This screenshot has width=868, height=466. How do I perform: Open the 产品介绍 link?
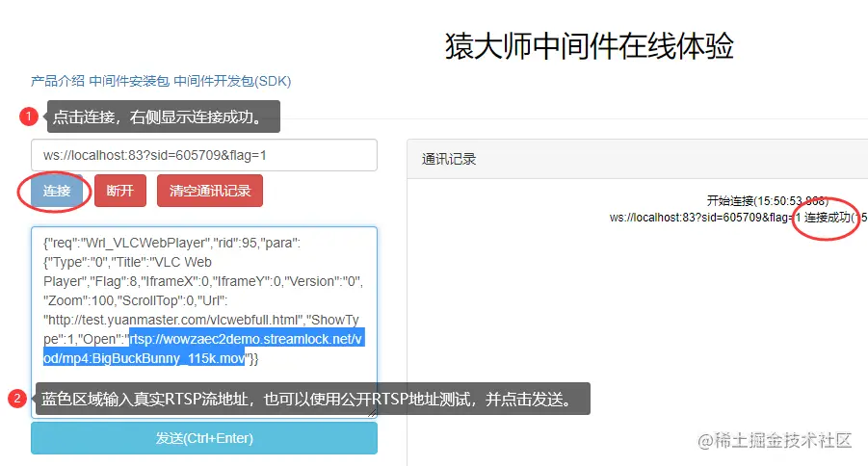(58, 81)
